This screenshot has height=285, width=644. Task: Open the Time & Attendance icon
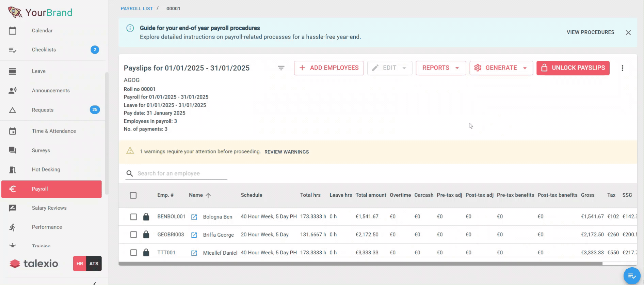[x=13, y=131]
